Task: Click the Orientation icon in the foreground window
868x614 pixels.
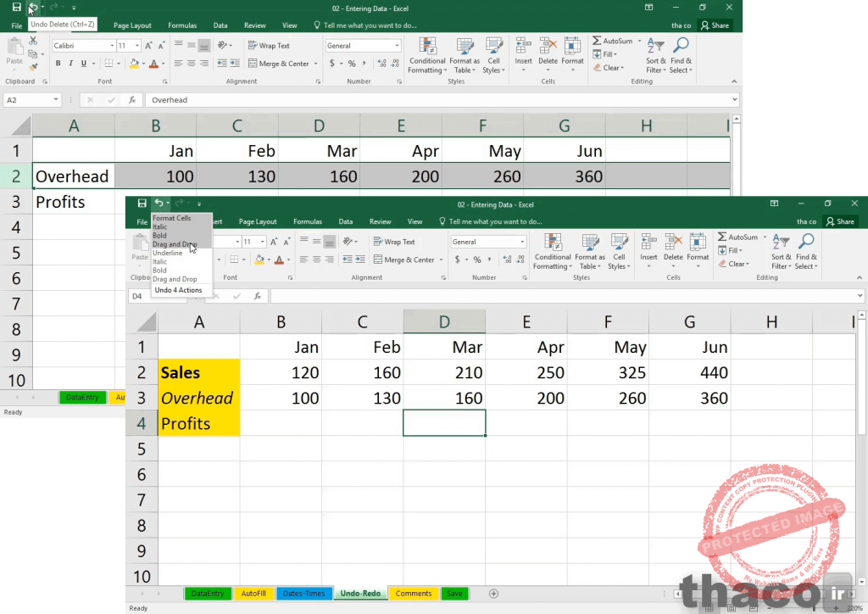Action: [x=348, y=242]
